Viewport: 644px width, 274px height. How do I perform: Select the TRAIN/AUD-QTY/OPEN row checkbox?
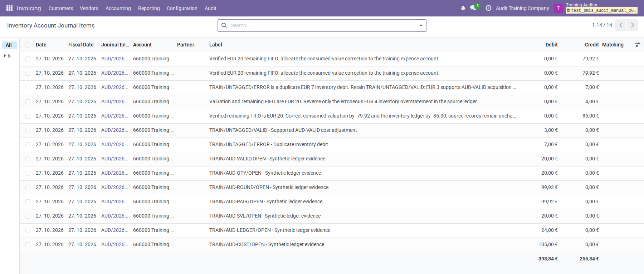(x=28, y=173)
